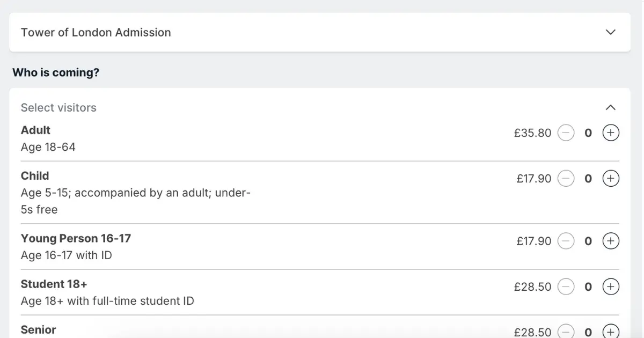Click the Select visitors header text
The width and height of the screenshot is (644, 338).
58,107
